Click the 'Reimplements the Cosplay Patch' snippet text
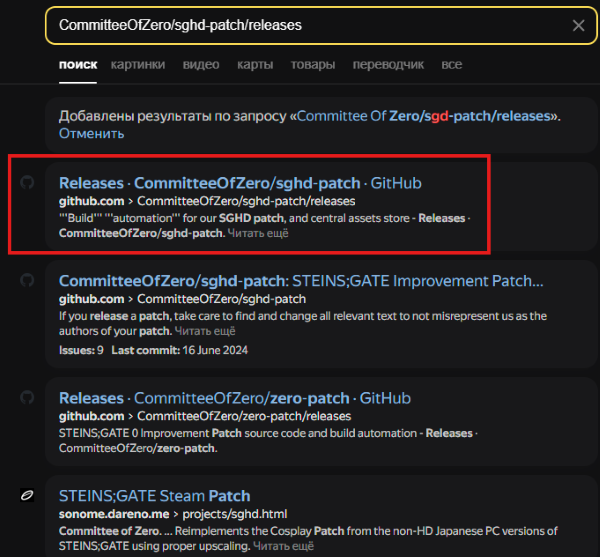The width and height of the screenshot is (600, 557). tap(308, 539)
